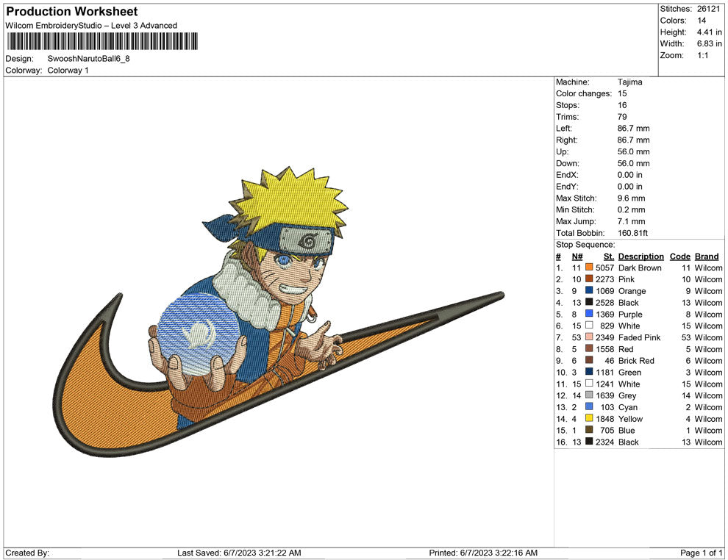This screenshot has height=560, width=728.
Task: Click the black swatch beside stitch count 2324
Action: (589, 441)
